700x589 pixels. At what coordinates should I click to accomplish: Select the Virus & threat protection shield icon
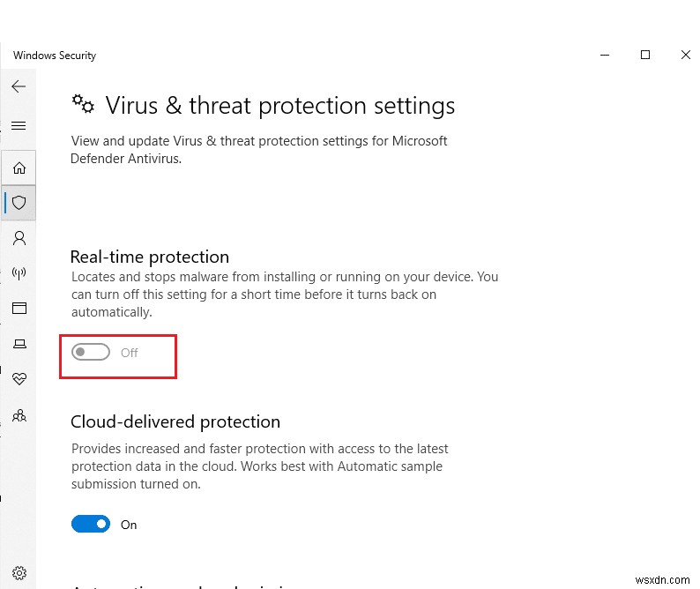19,203
